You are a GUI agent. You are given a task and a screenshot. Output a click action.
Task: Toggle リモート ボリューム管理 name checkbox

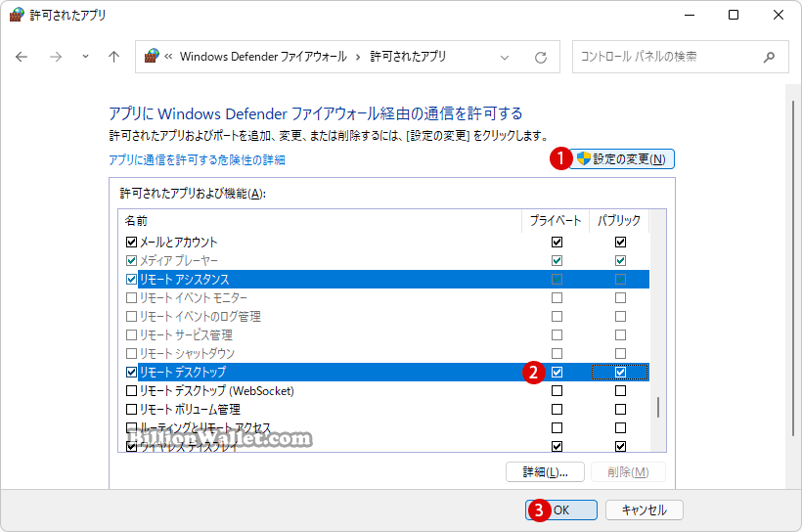tap(131, 409)
